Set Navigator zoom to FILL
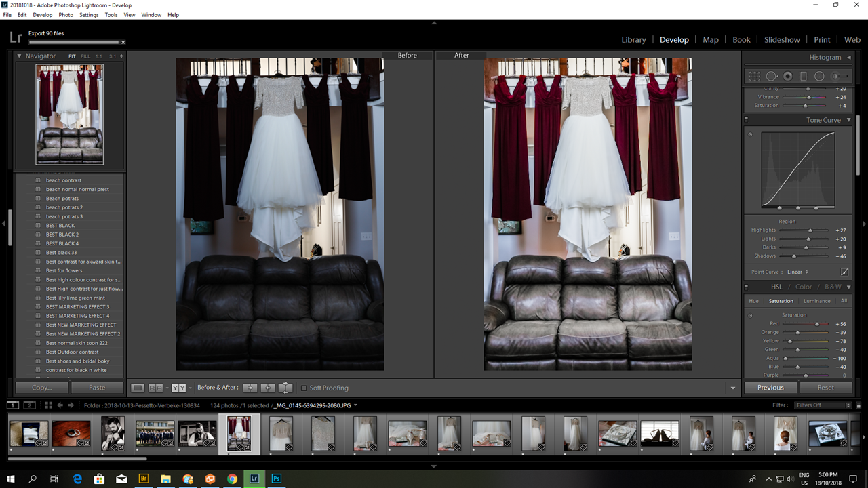Image resolution: width=868 pixels, height=488 pixels. click(x=85, y=56)
